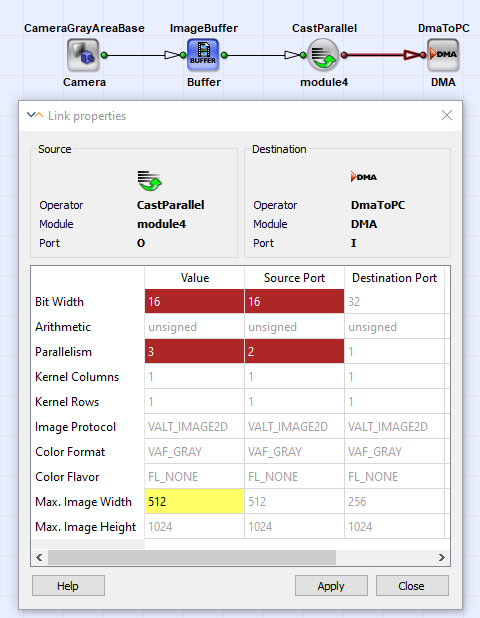The image size is (480, 618).
Task: Click the Source Port column header
Action: [294, 278]
